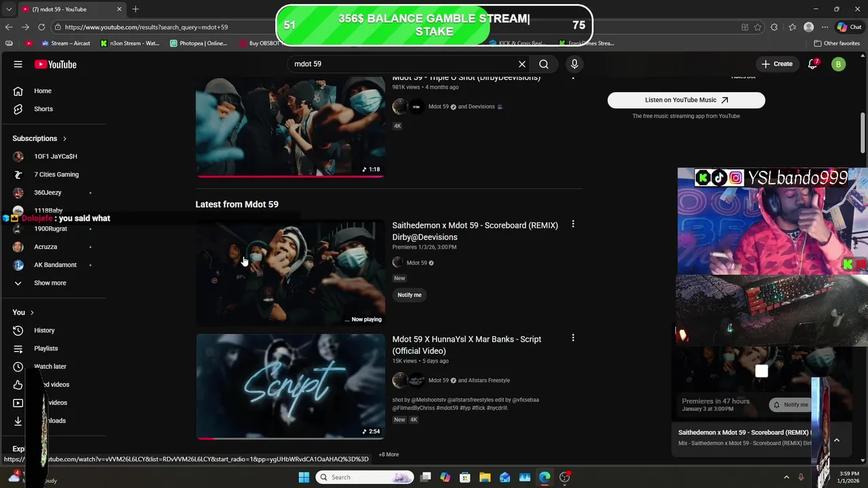The height and width of the screenshot is (488, 868).
Task: Open the Stream – Aircast bookmark
Action: [66, 43]
